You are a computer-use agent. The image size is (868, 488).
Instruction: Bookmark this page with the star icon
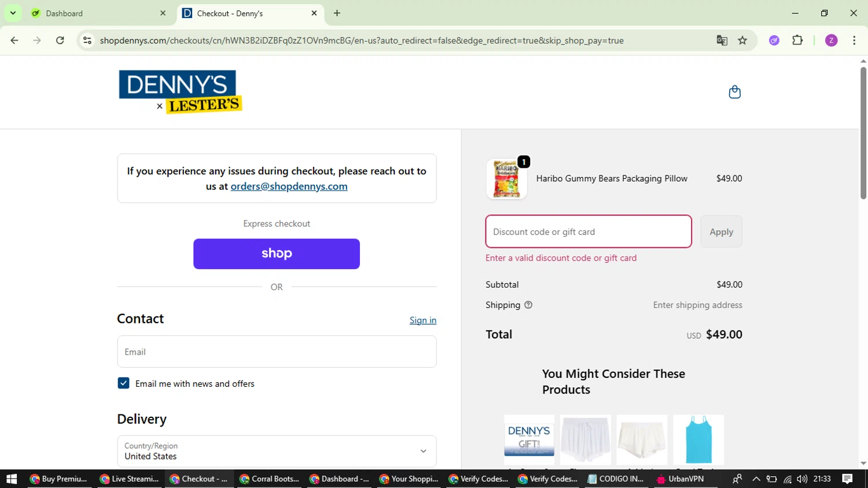743,41
